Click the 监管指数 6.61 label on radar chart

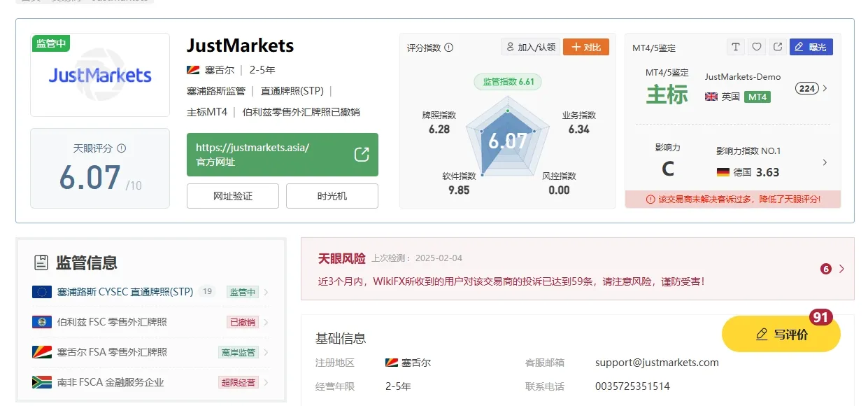(508, 82)
